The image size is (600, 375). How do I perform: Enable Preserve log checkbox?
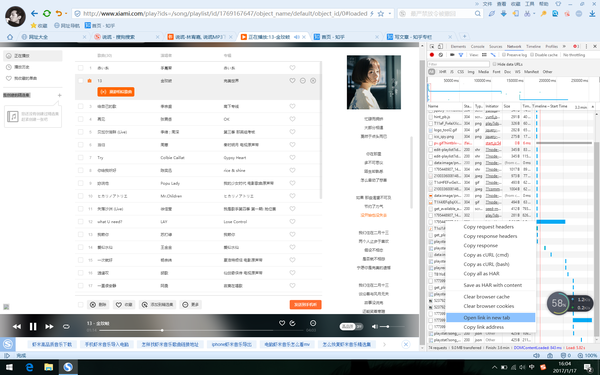[504, 55]
